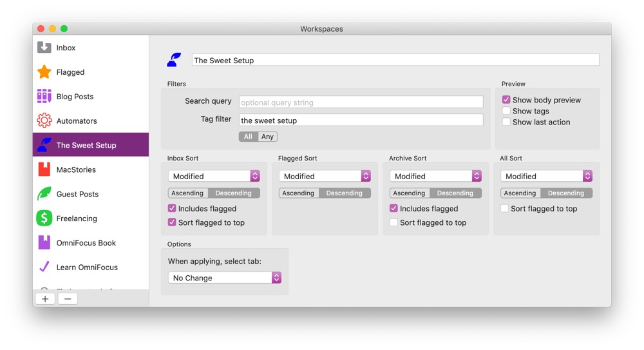Set Flagged Sort to Descending

tap(345, 193)
